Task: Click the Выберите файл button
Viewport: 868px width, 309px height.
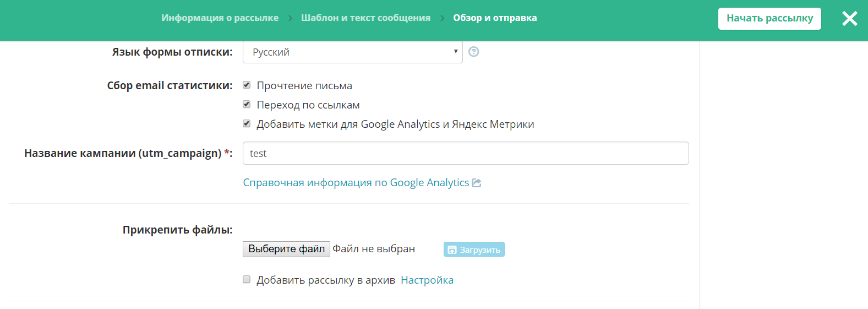Action: click(286, 249)
